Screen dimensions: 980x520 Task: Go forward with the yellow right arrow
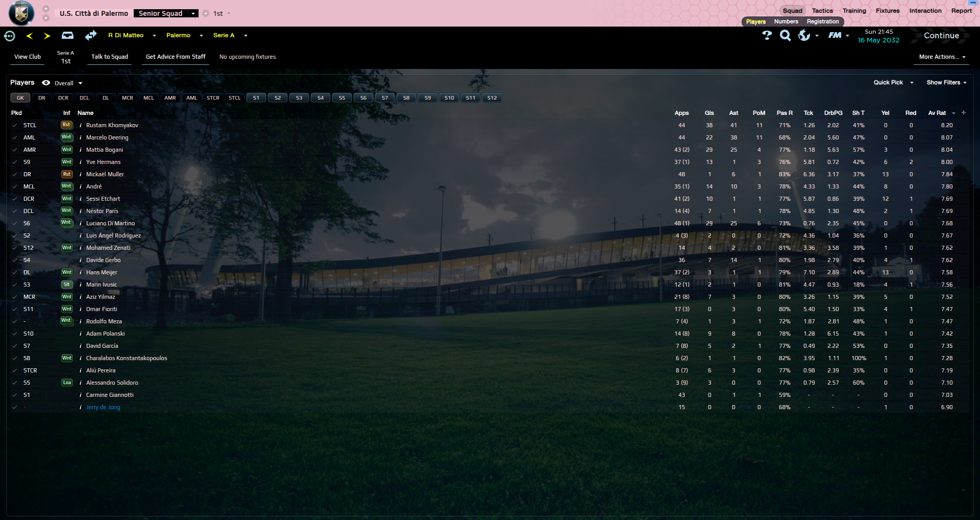(x=47, y=36)
